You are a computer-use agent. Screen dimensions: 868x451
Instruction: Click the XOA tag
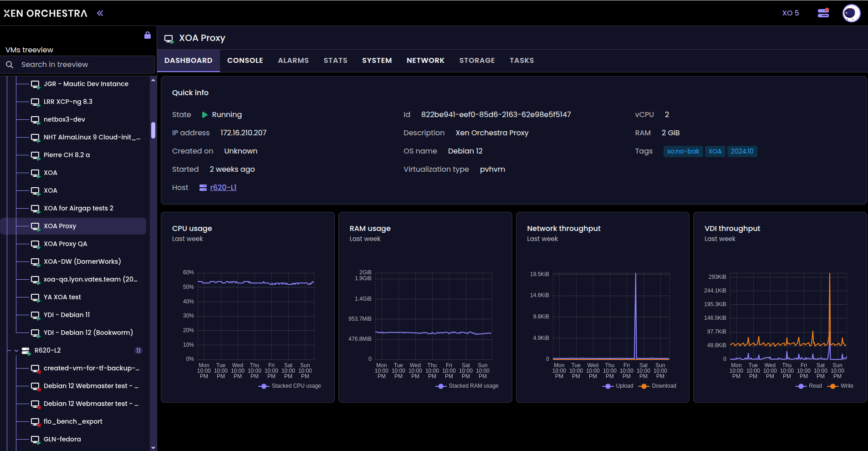(715, 151)
